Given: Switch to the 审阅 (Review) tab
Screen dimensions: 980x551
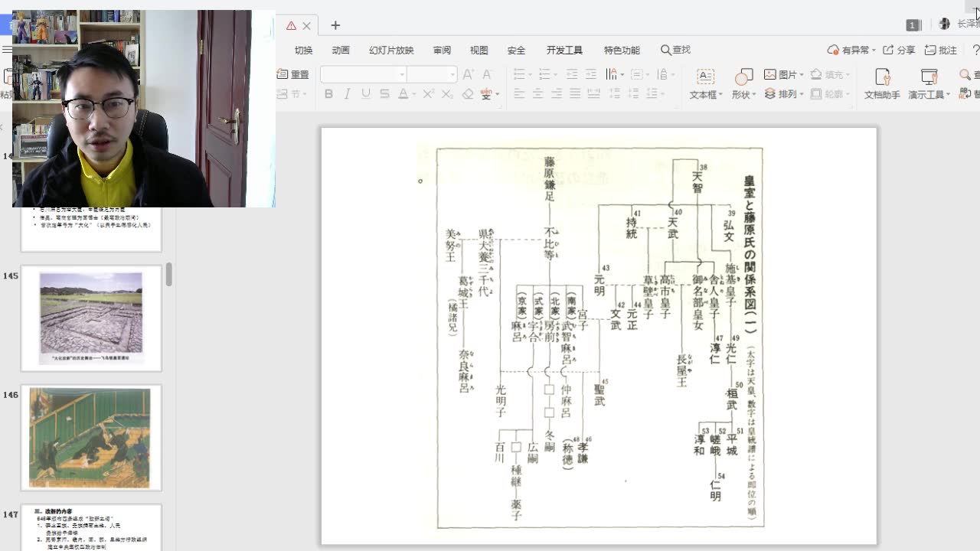Looking at the screenshot, I should tap(442, 51).
